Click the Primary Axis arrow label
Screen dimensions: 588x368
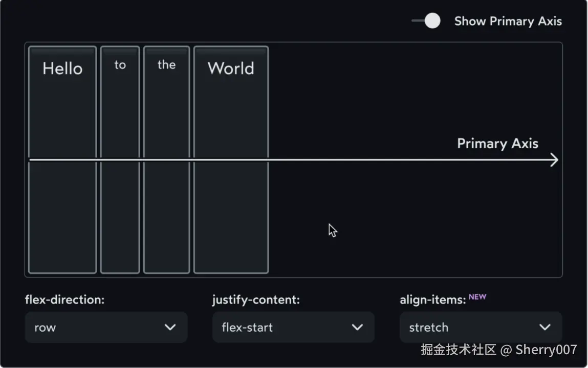click(497, 144)
